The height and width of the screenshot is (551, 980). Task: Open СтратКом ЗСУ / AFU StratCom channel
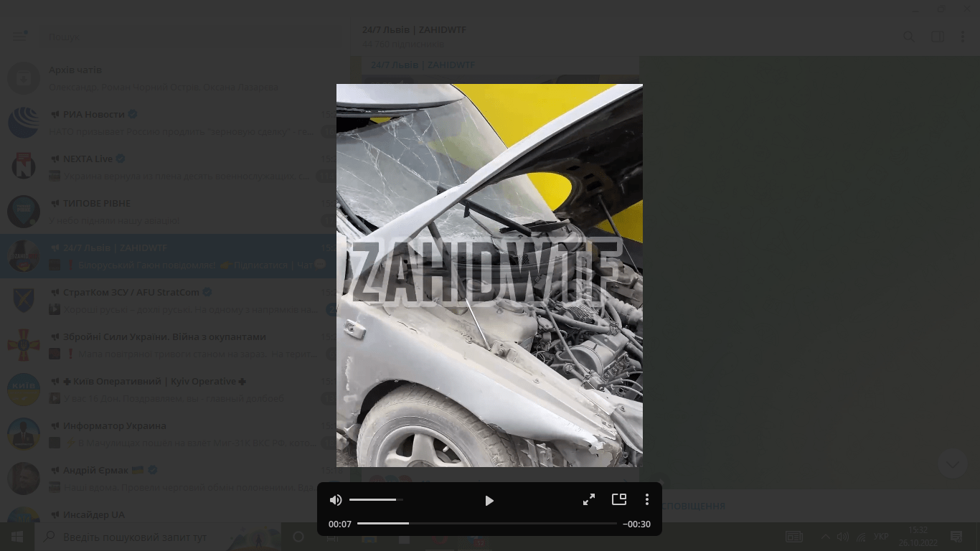175,301
